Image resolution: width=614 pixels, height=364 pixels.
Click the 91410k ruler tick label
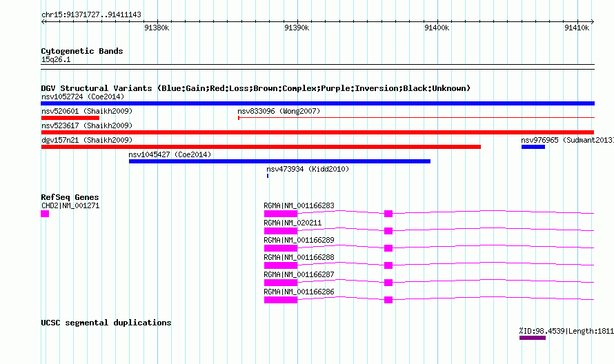click(x=577, y=28)
